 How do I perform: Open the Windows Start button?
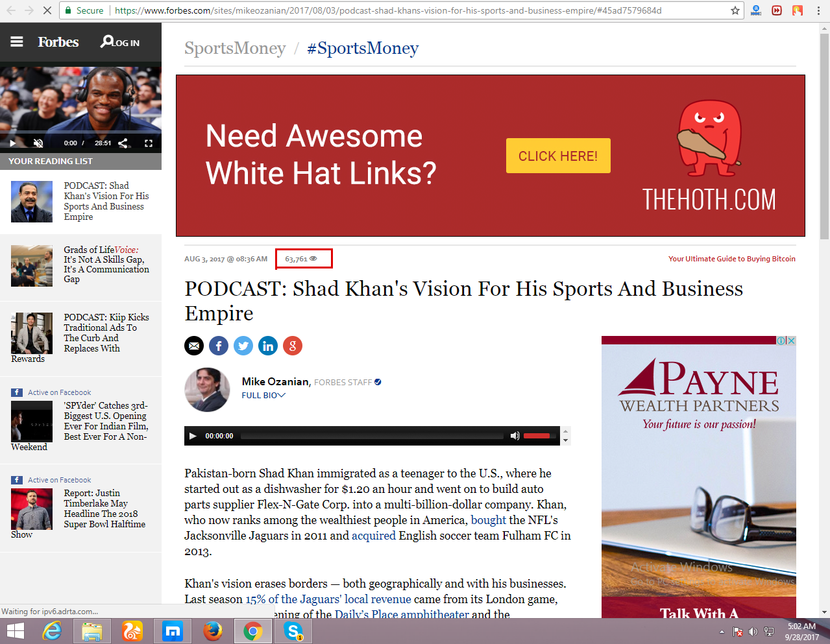[x=15, y=631]
